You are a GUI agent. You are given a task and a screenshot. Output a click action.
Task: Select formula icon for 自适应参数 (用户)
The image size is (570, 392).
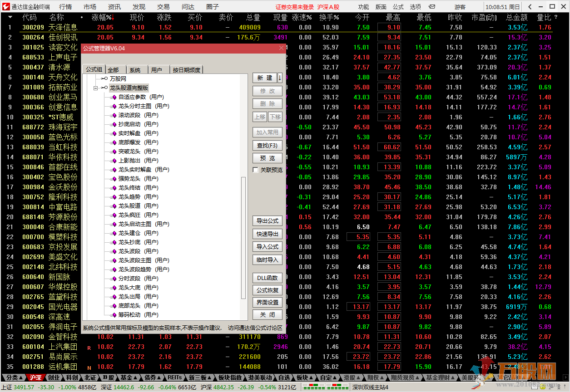(x=114, y=97)
